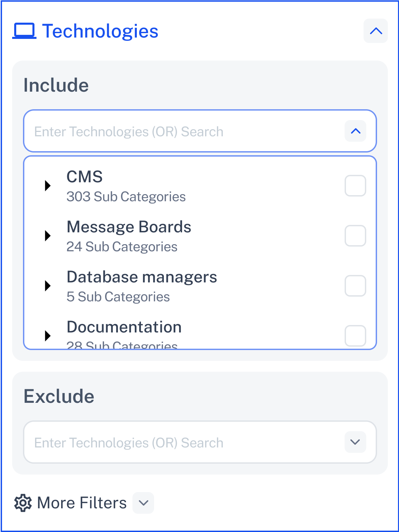The image size is (399, 532).
Task: Expand the Message Boards category arrow
Action: (x=48, y=236)
